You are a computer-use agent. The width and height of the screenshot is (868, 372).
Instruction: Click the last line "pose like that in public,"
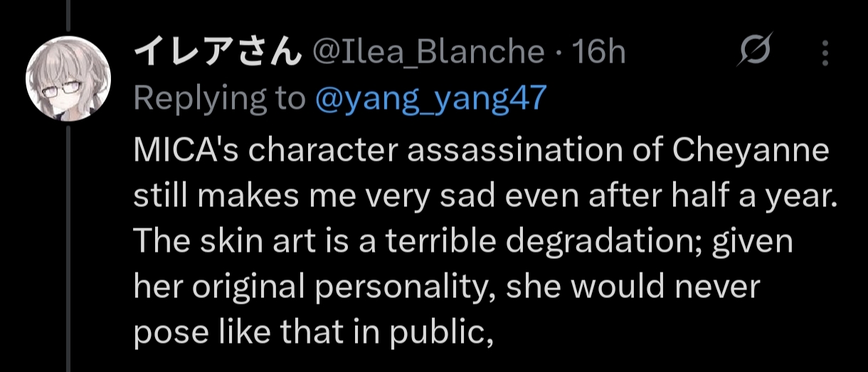pyautogui.click(x=314, y=332)
